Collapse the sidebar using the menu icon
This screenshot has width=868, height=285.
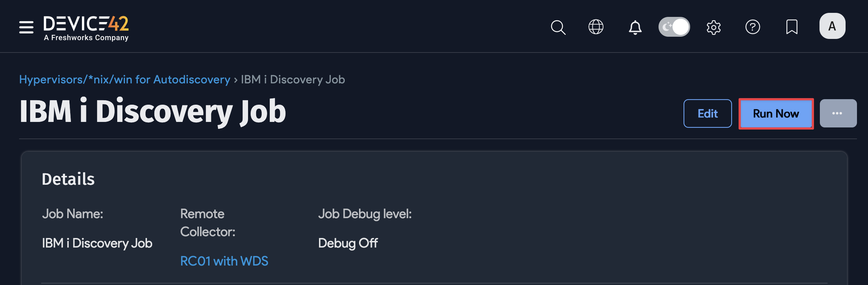click(26, 27)
